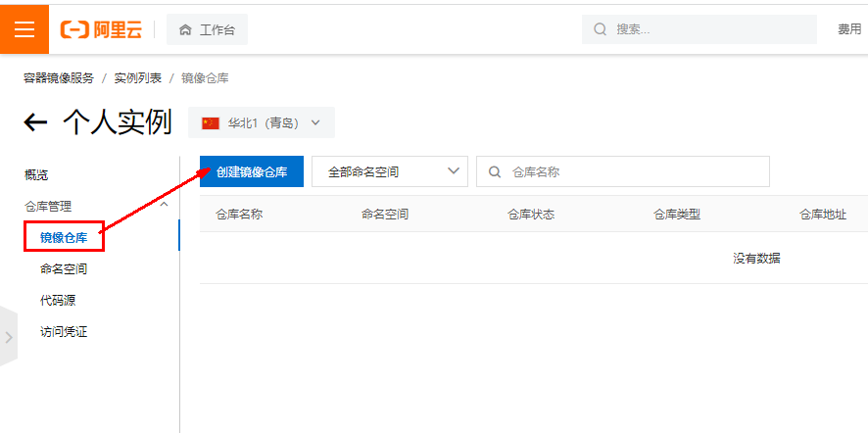This screenshot has width=868, height=433.
Task: Open the orange hamburger menu
Action: pyautogui.click(x=24, y=29)
